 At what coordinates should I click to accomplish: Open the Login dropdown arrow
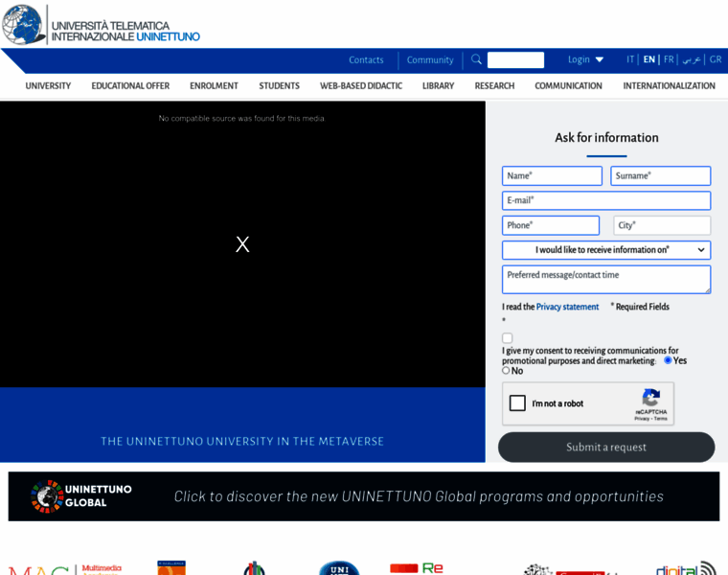tap(600, 59)
